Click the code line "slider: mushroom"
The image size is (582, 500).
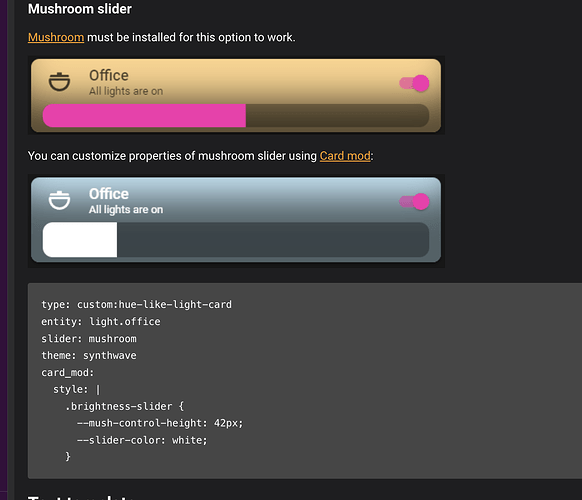(89, 339)
